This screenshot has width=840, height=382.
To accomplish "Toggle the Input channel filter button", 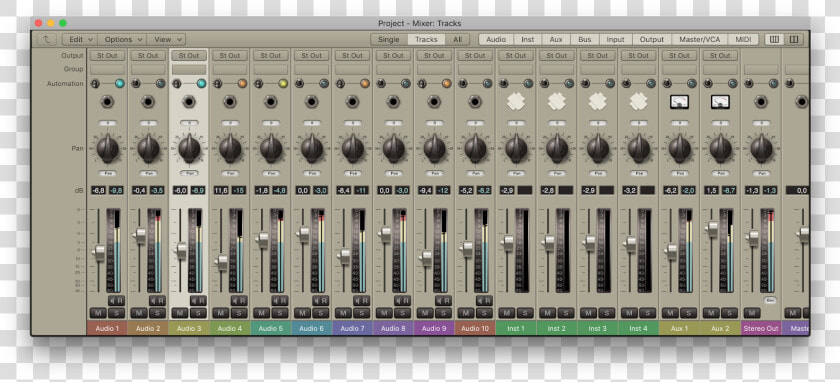I will [616, 39].
